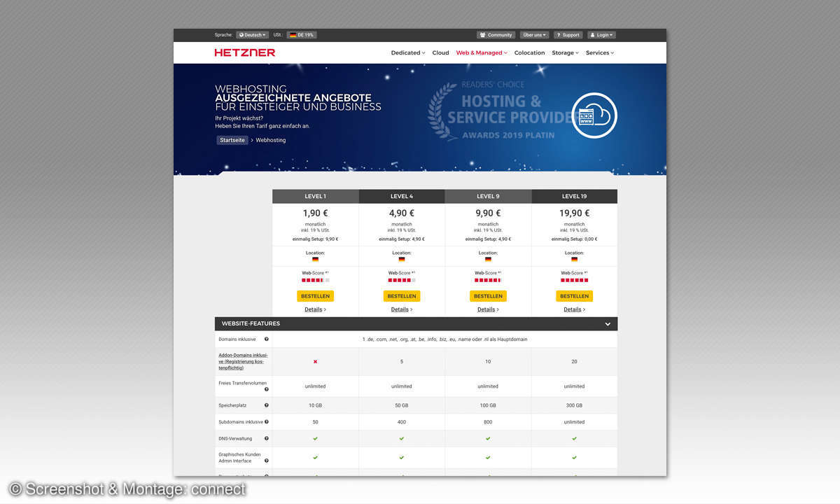Open the Login dropdown
The height and width of the screenshot is (504, 840).
click(601, 35)
